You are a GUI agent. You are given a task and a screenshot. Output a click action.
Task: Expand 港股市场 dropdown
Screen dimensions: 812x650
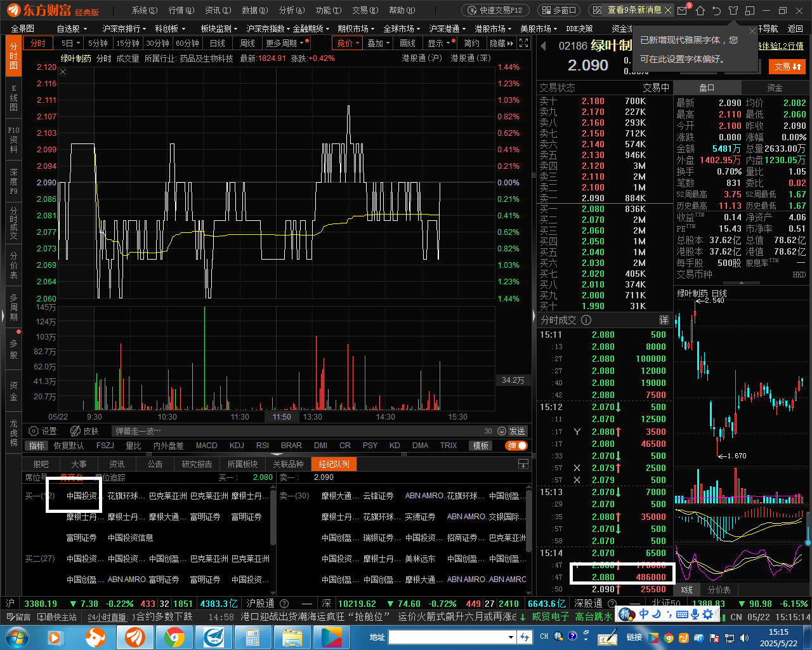[494, 29]
